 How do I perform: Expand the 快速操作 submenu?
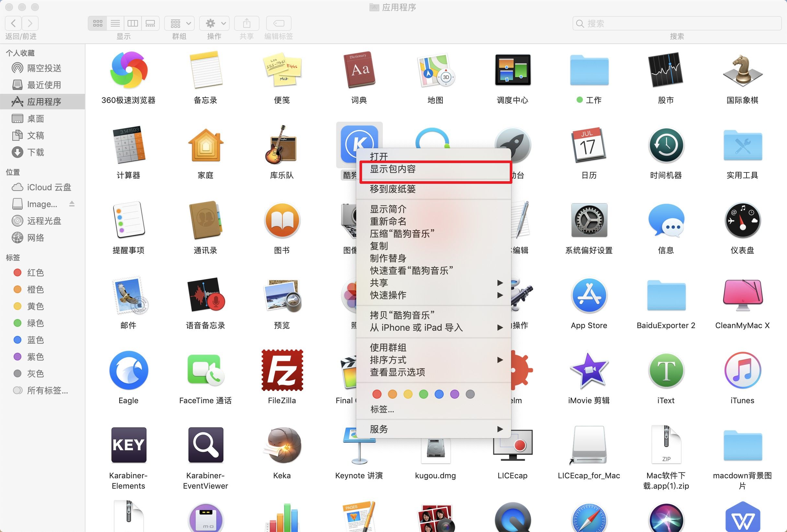(433, 295)
